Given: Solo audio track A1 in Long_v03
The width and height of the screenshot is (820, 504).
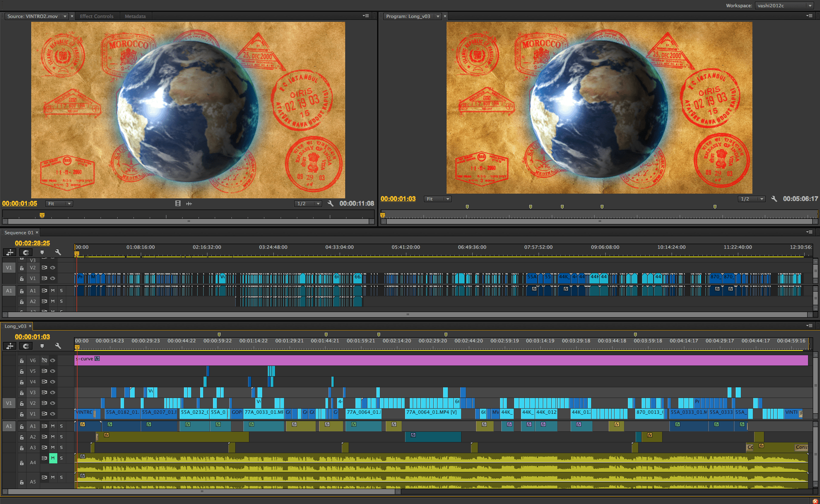Looking at the screenshot, I should (62, 426).
